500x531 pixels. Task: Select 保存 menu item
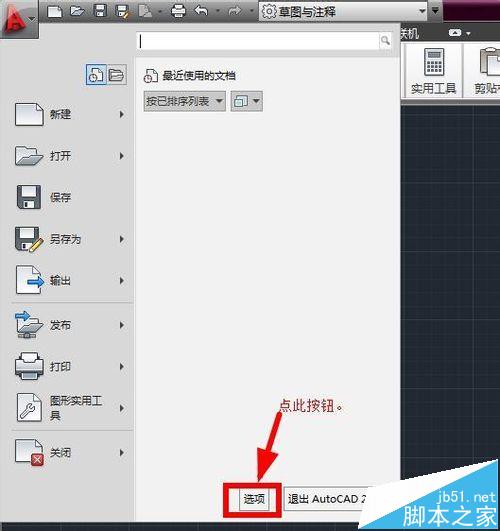69,197
